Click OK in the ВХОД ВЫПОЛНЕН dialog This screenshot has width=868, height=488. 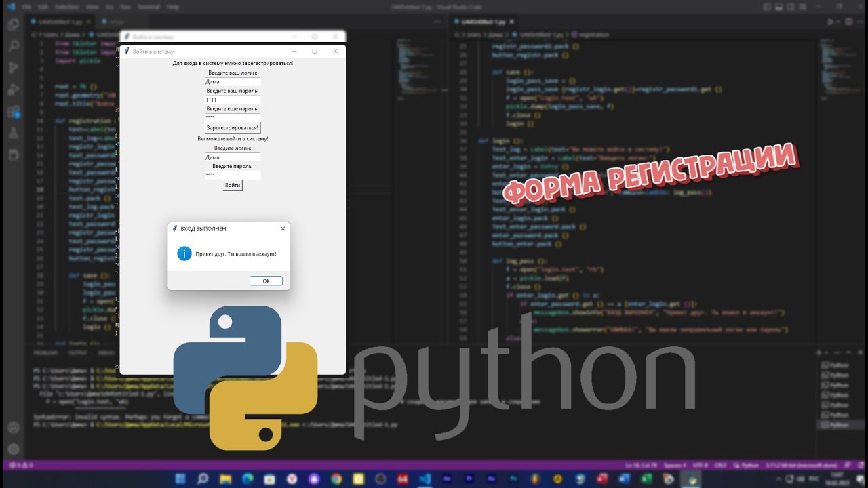266,281
